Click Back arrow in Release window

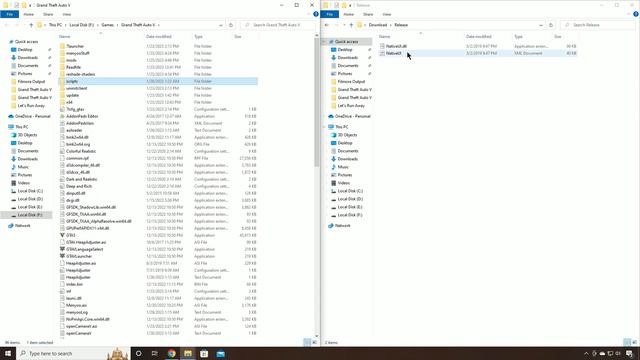pyautogui.click(x=327, y=25)
